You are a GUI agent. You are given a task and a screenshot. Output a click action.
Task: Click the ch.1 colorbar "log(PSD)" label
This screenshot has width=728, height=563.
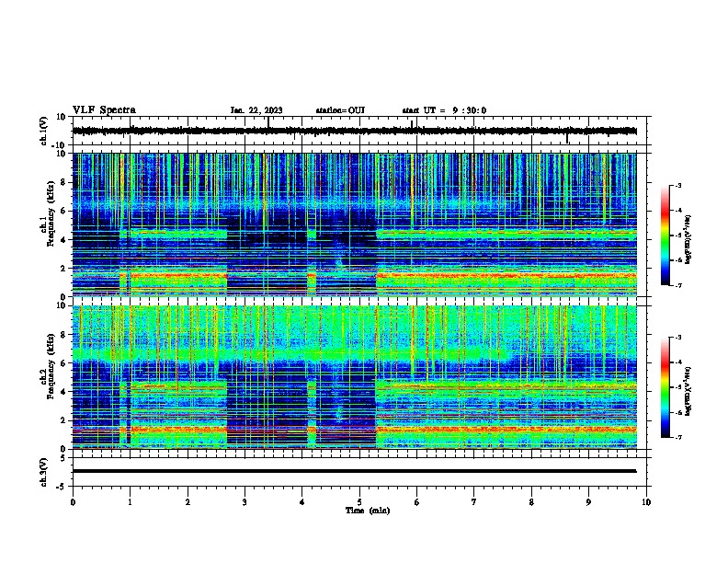pyautogui.click(x=688, y=239)
